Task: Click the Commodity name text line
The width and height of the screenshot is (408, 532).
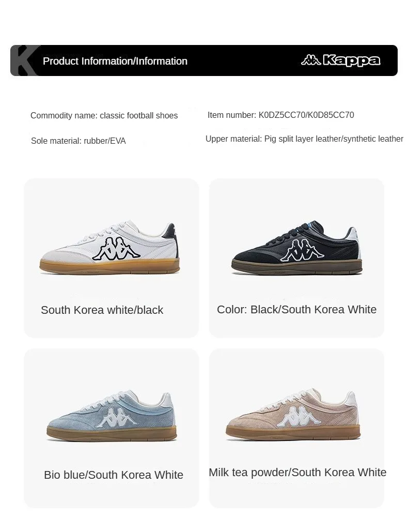Action: (x=104, y=115)
